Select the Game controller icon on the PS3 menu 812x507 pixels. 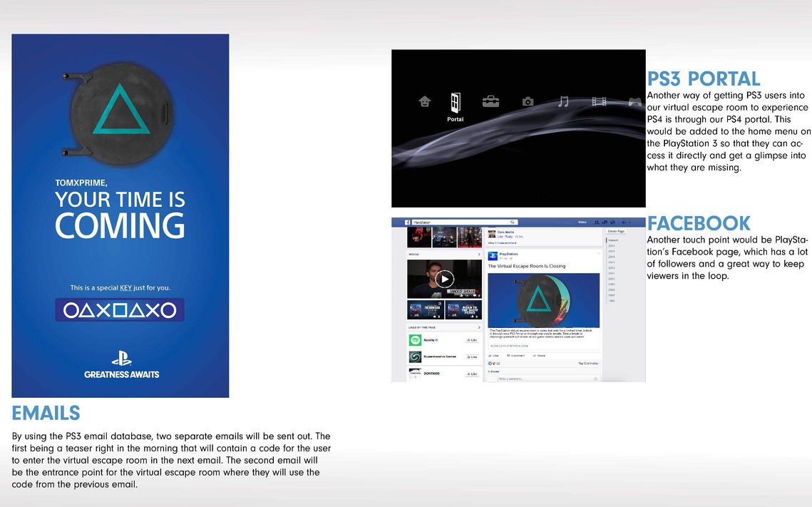pyautogui.click(x=635, y=101)
